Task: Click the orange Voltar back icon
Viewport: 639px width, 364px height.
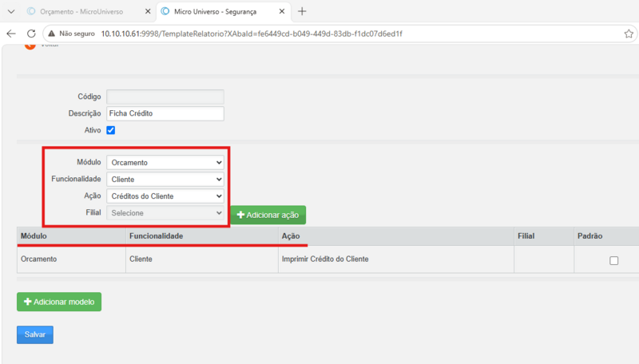Action: click(30, 45)
